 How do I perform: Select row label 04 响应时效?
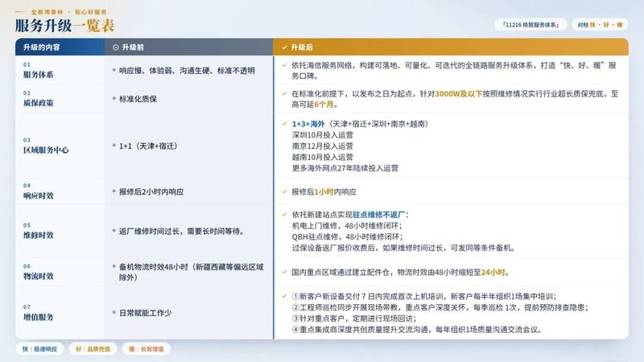(38, 191)
